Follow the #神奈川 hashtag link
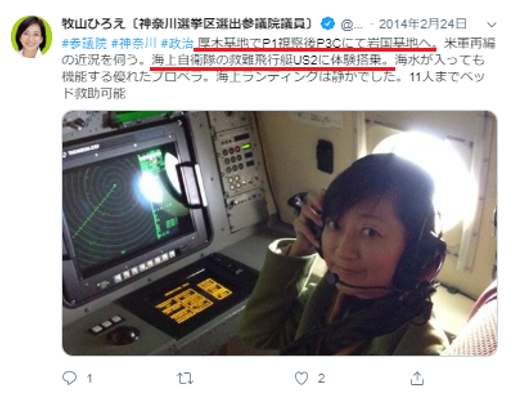514x402 pixels. pos(134,43)
